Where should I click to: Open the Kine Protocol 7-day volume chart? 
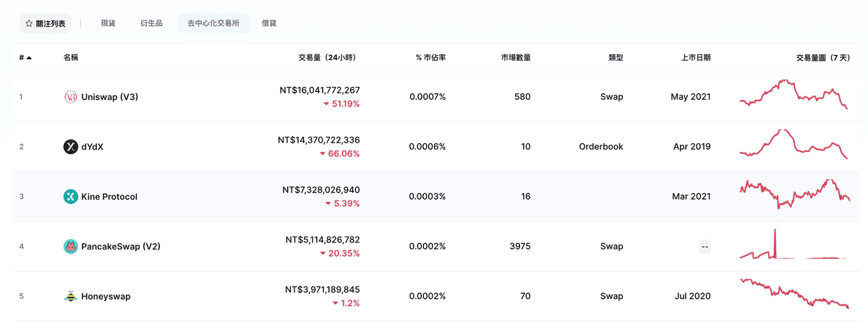(x=793, y=194)
